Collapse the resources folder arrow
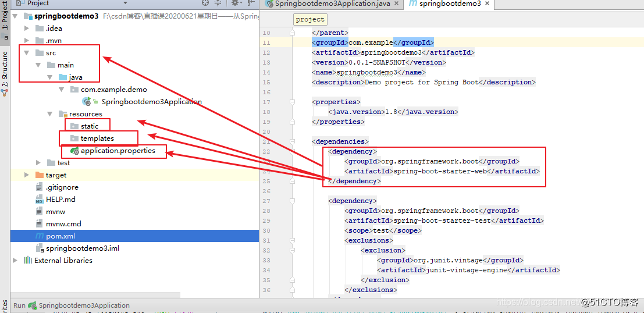Viewport: 644px width, 313px height. click(x=49, y=114)
